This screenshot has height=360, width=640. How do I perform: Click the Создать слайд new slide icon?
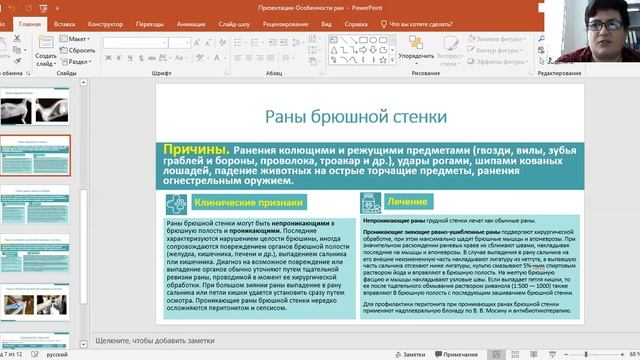pos(45,42)
